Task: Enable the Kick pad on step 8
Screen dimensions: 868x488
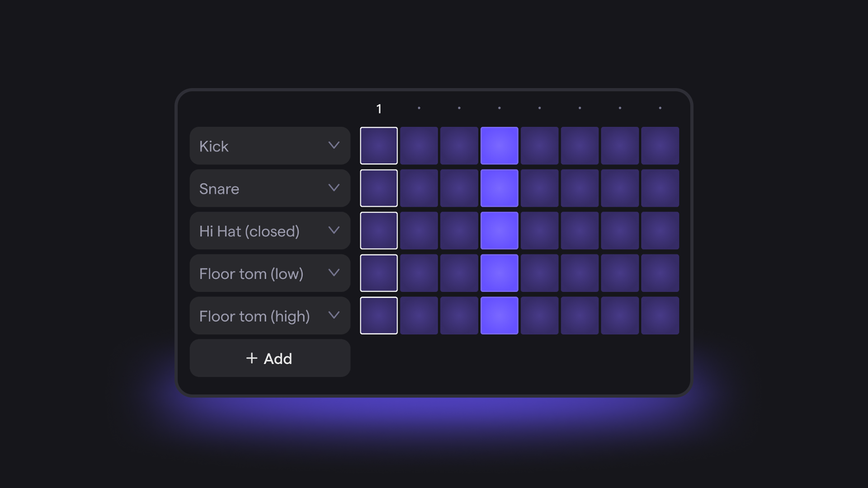Action: (660, 146)
